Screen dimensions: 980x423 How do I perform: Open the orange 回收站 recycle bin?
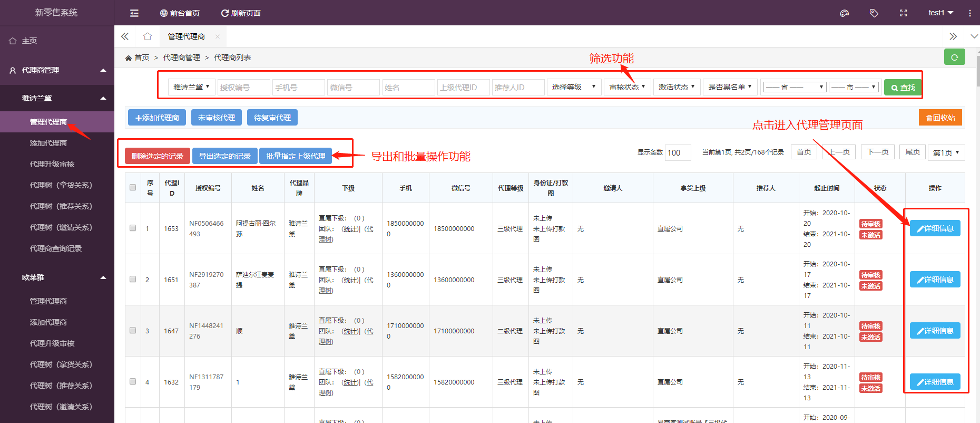click(x=940, y=118)
